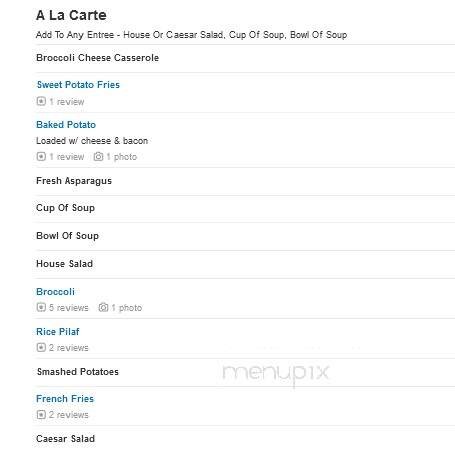Open the Rice Pilaf link

[58, 332]
